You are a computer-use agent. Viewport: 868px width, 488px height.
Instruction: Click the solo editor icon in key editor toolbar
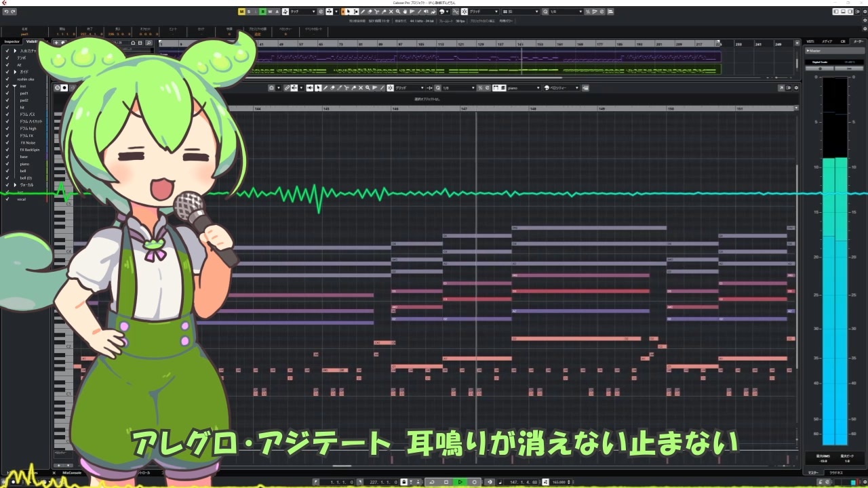pos(57,88)
